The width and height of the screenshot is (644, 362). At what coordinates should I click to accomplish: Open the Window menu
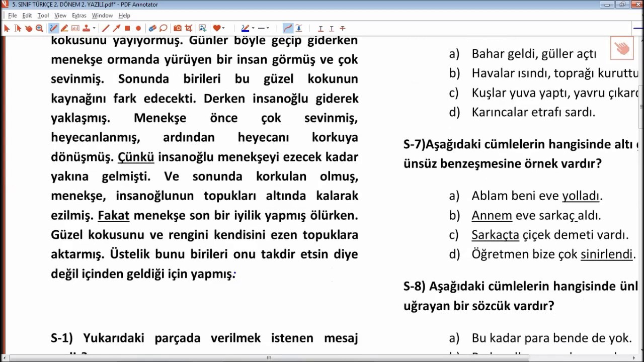[102, 16]
